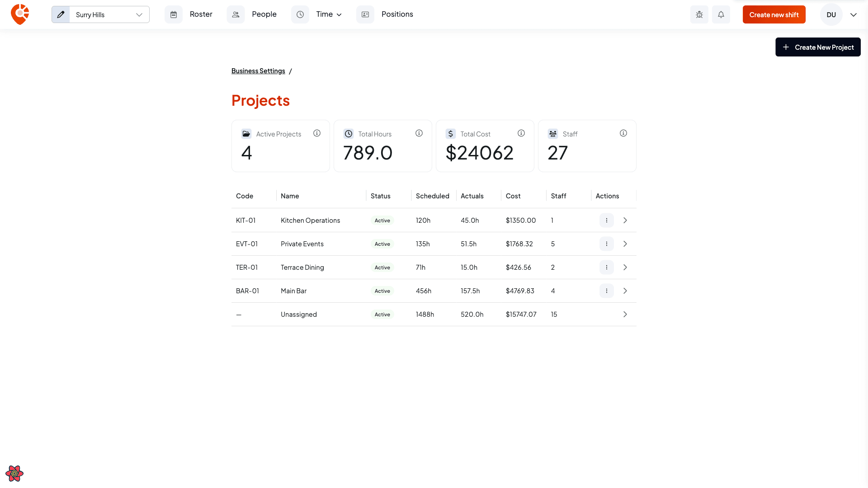868x488 pixels.
Task: Click the $4769.83 cost cell
Action: pos(520,291)
